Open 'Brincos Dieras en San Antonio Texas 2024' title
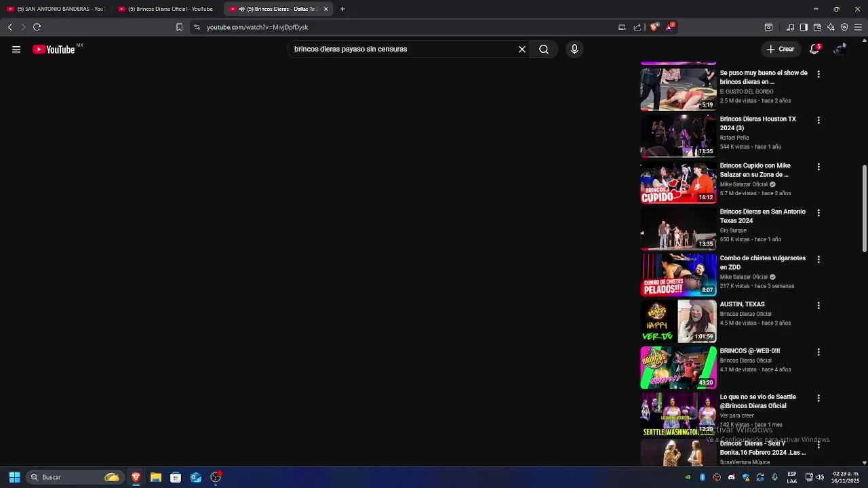 coord(763,216)
